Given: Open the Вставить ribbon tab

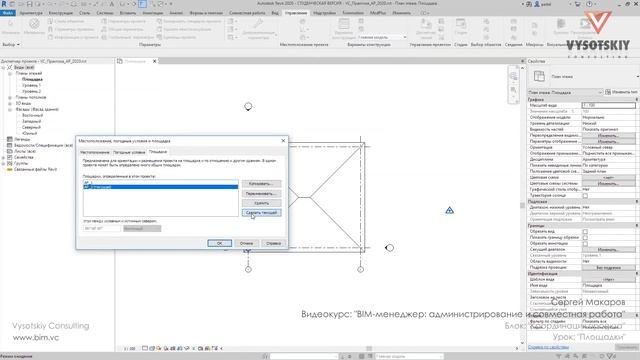Looking at the screenshot, I should (x=128, y=13).
